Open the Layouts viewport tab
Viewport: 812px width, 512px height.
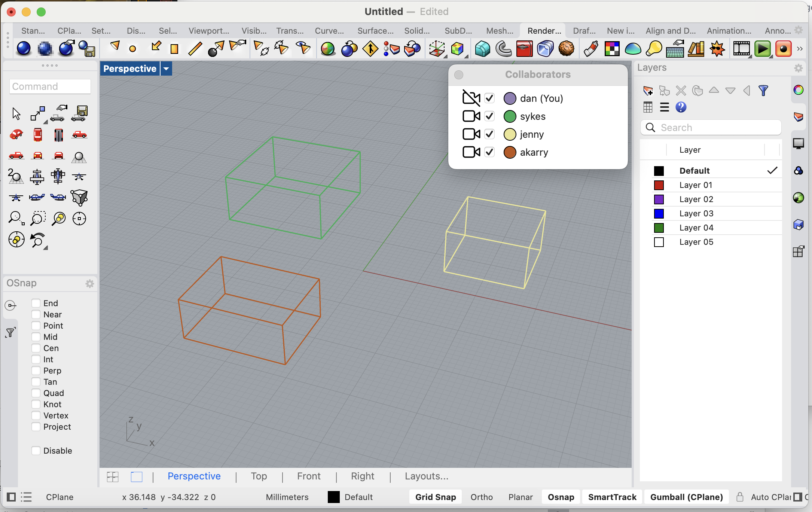coord(427,476)
